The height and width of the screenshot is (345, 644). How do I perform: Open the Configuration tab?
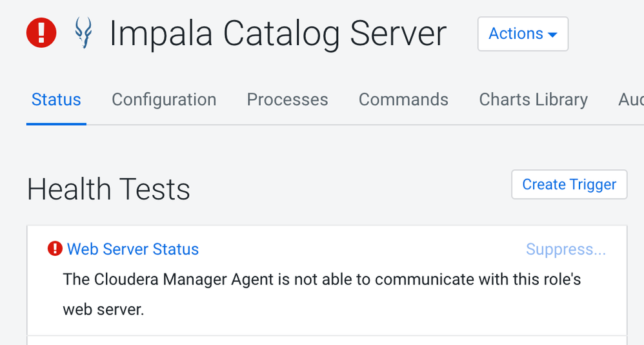[x=164, y=99]
